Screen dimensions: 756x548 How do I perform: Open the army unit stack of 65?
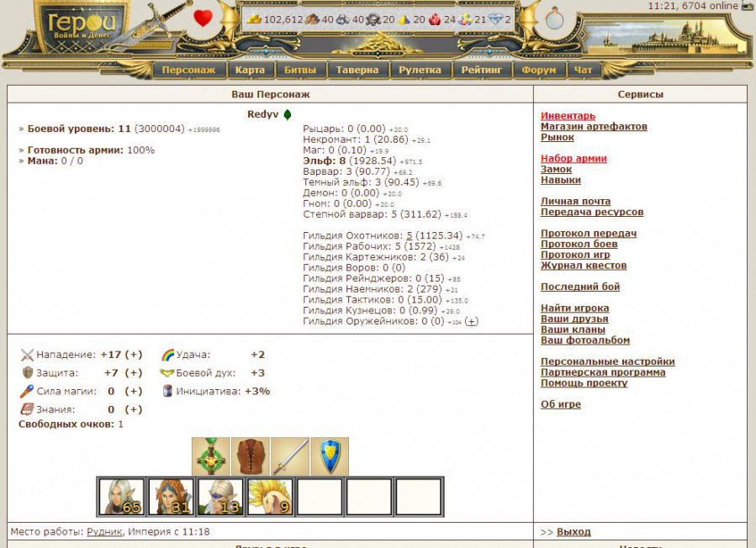[x=121, y=497]
